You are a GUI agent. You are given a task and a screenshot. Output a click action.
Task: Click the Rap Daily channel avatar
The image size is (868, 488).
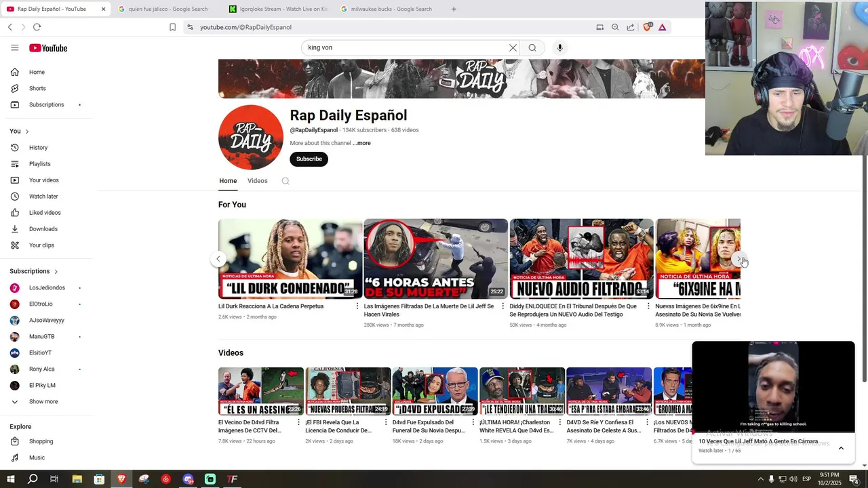[251, 138]
